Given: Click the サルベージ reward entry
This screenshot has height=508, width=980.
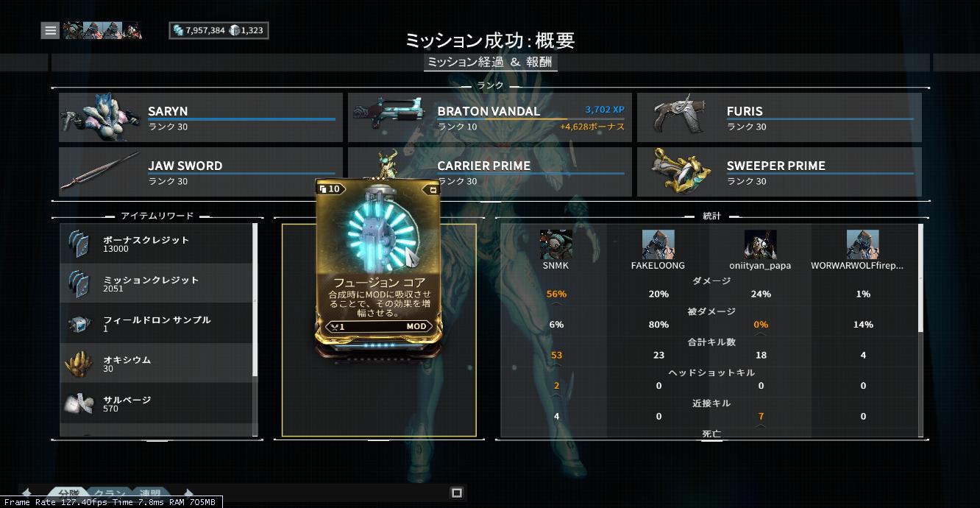Looking at the screenshot, I should pos(156,403).
